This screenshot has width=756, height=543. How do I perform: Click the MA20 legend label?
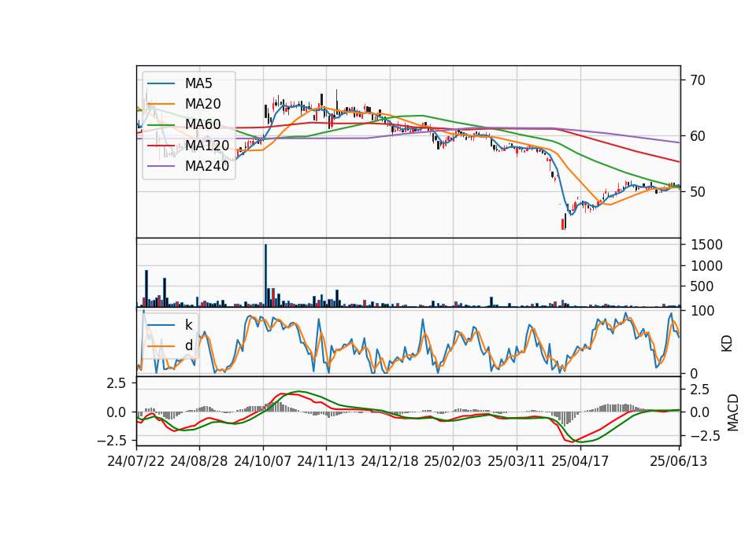pyautogui.click(x=202, y=104)
